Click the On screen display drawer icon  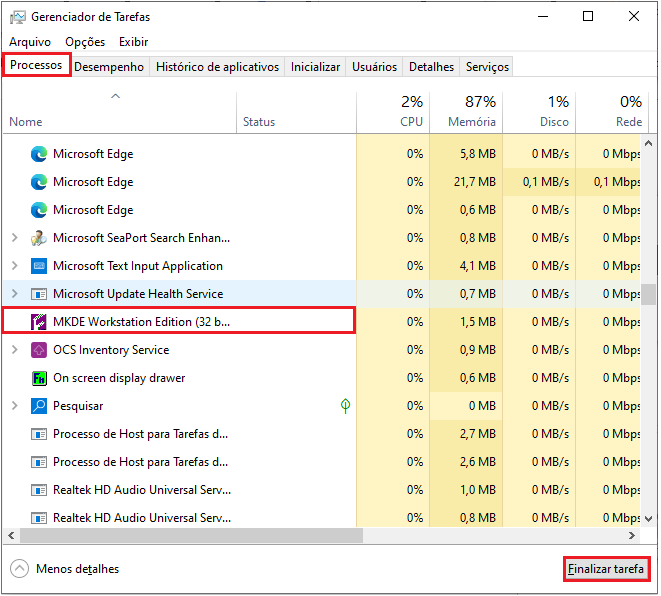pyautogui.click(x=39, y=378)
